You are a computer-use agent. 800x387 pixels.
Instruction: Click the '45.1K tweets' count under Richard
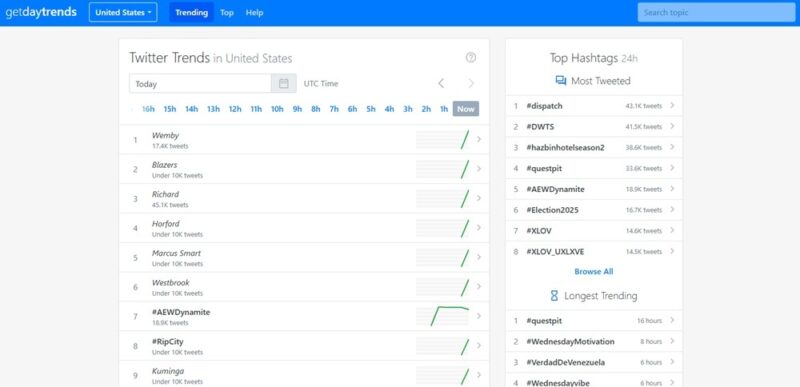coord(170,205)
